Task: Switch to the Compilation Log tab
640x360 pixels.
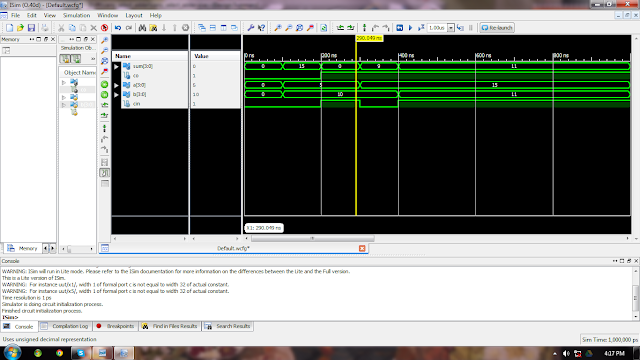Action: pos(65,326)
